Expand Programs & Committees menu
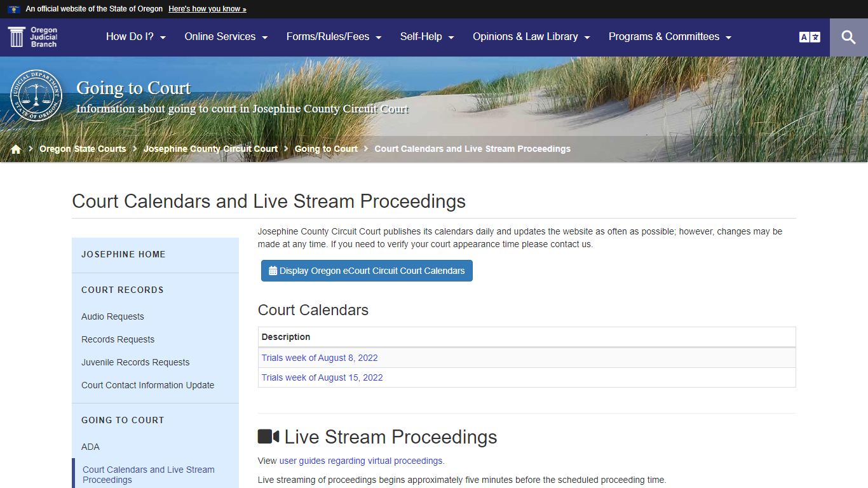Screen dimensions: 868x488 670,37
